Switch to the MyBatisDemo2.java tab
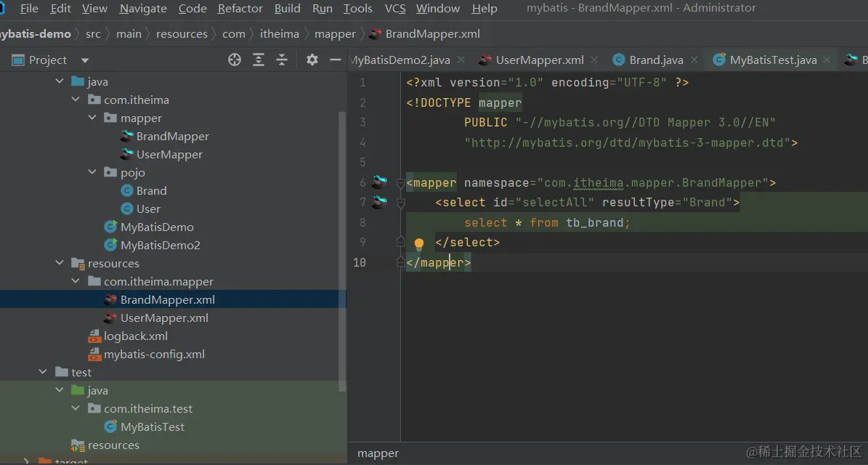 pyautogui.click(x=399, y=60)
